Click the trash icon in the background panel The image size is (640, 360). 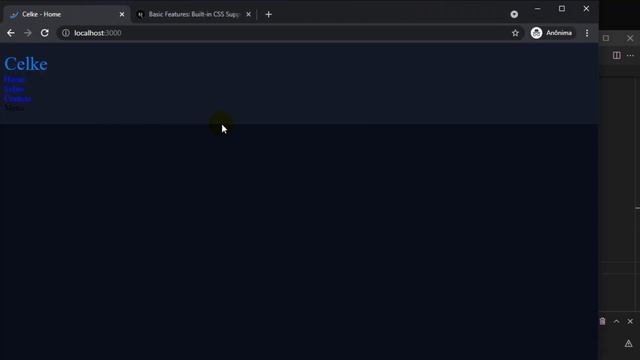tap(602, 322)
